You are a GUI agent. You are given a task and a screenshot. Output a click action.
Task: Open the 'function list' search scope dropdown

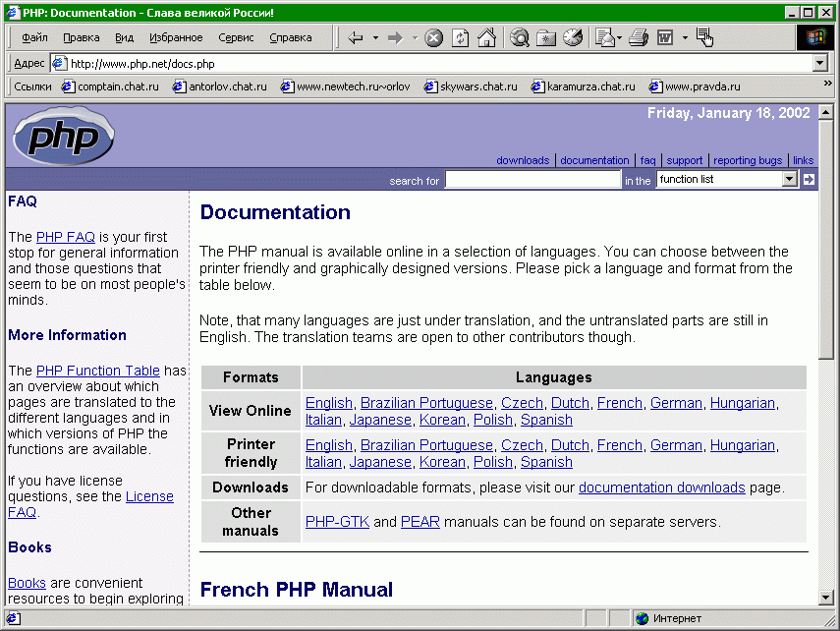coord(727,179)
